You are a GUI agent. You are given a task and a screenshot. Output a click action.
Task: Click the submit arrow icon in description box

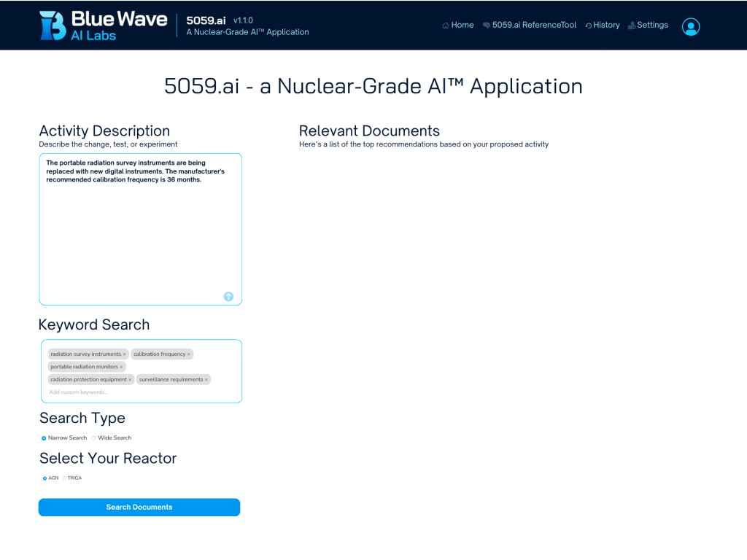pyautogui.click(x=228, y=296)
